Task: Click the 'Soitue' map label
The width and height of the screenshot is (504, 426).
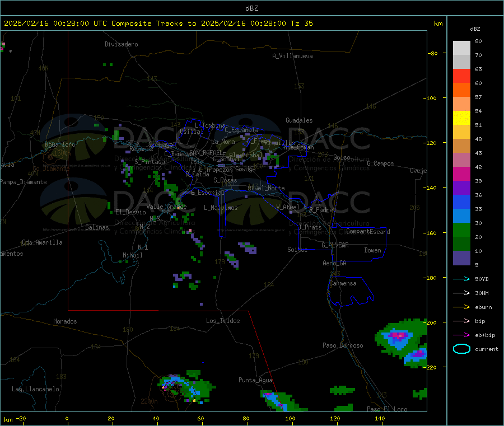Action: click(297, 250)
